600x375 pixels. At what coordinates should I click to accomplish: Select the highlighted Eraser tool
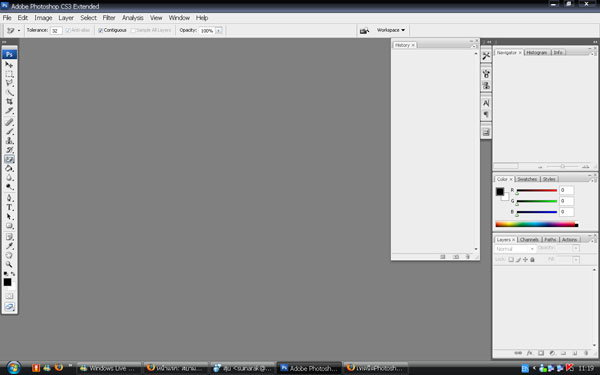click(x=9, y=159)
